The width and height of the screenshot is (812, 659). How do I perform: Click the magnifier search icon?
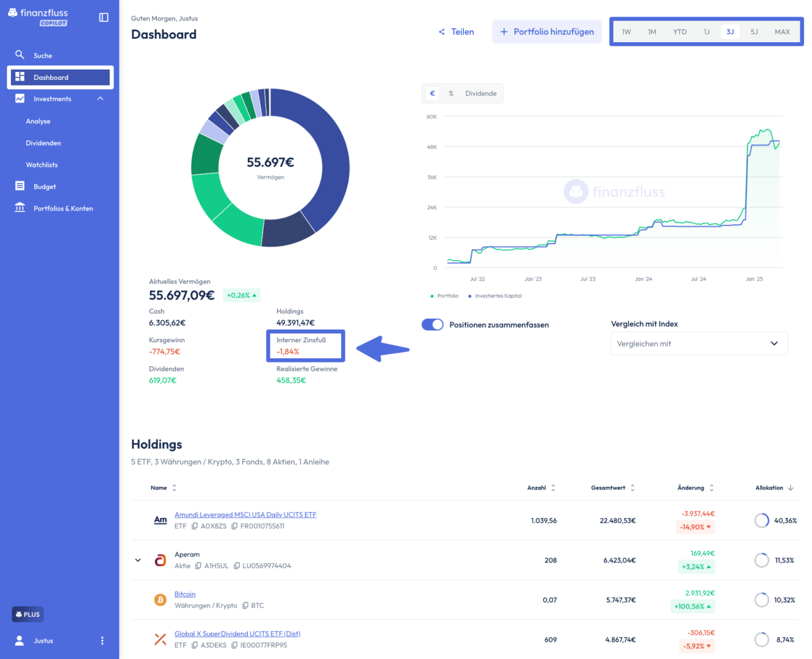[20, 55]
